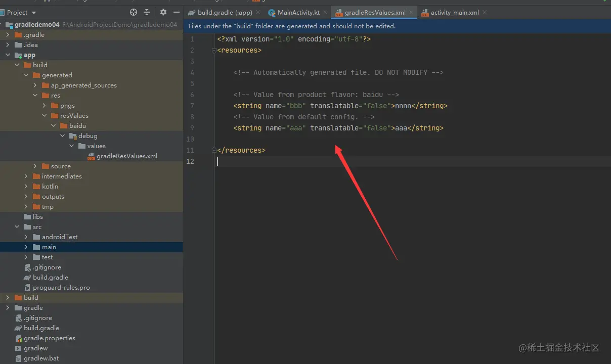Hide the Project panel with minus icon
Screen dimensions: 611x364
click(177, 12)
